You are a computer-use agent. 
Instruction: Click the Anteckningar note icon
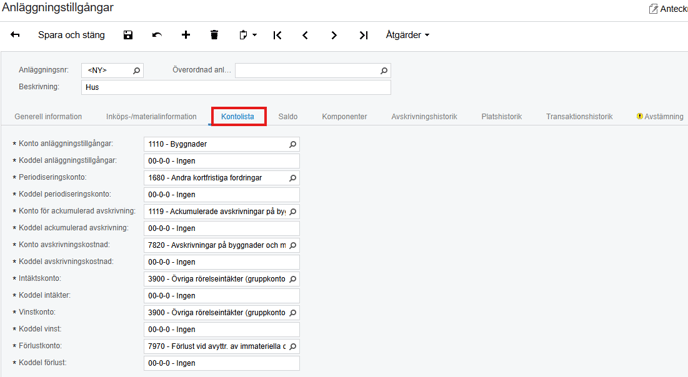[653, 9]
